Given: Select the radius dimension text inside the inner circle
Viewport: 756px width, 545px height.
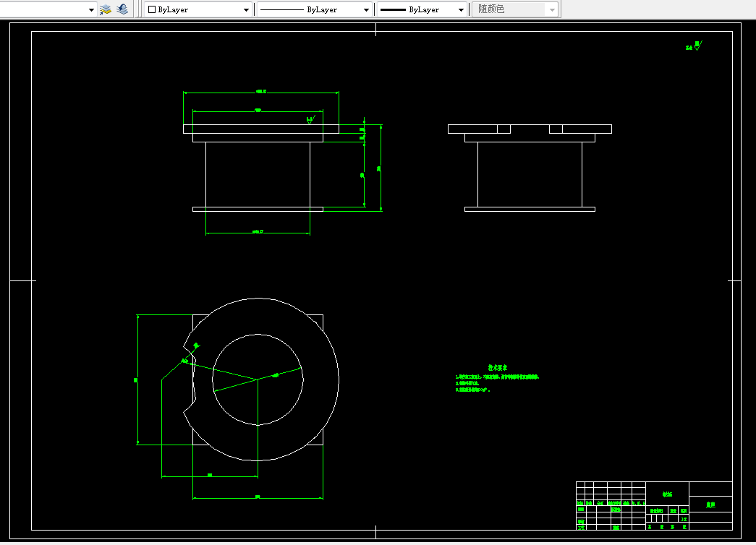Looking at the screenshot, I should click(276, 375).
